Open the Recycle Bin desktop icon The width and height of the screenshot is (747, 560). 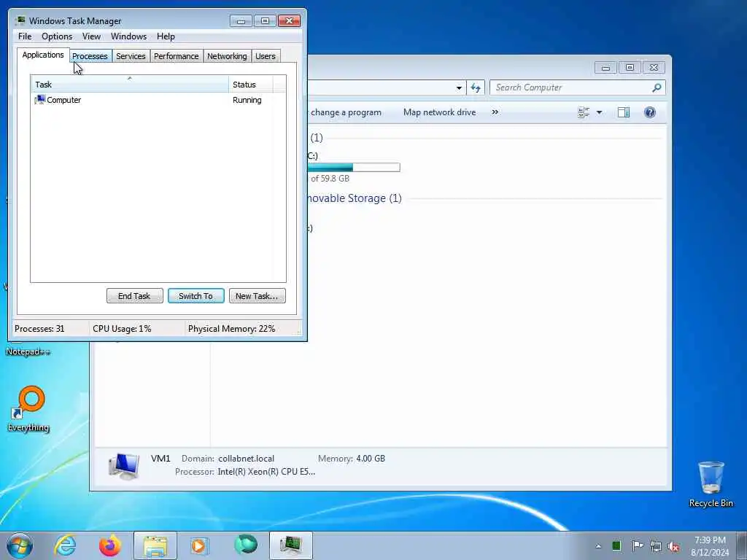711,484
